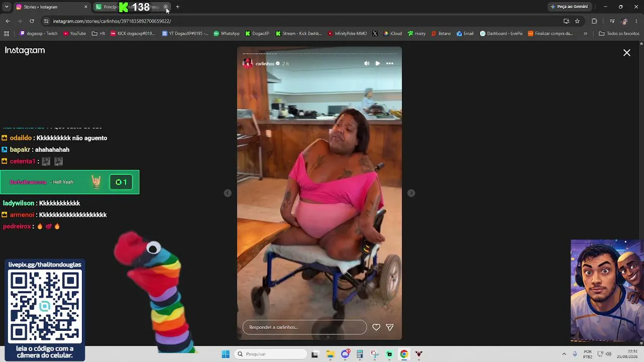
Task: Click the microphone tray icon
Action: click(x=575, y=354)
